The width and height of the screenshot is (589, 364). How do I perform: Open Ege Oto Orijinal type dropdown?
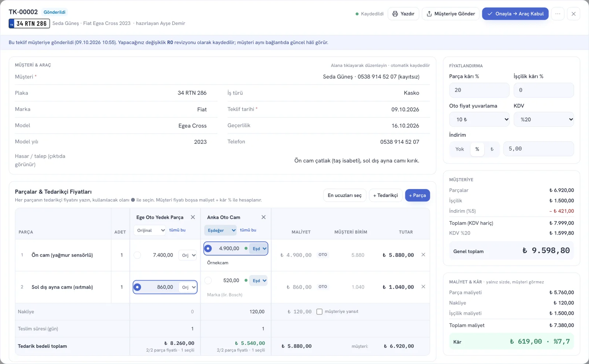149,231
